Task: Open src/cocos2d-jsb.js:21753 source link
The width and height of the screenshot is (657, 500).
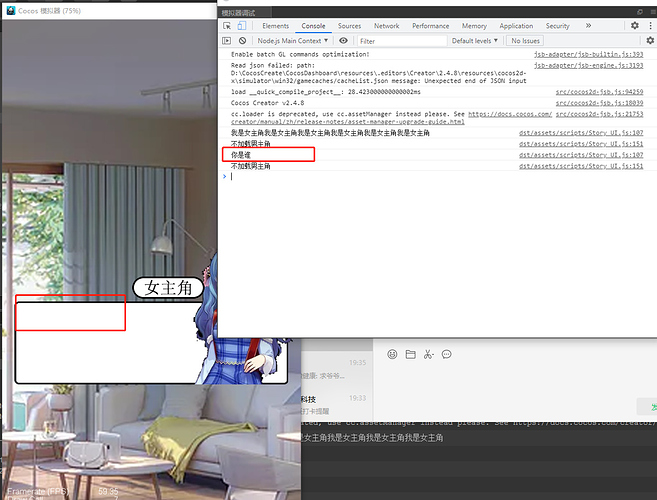Action: coord(599,114)
